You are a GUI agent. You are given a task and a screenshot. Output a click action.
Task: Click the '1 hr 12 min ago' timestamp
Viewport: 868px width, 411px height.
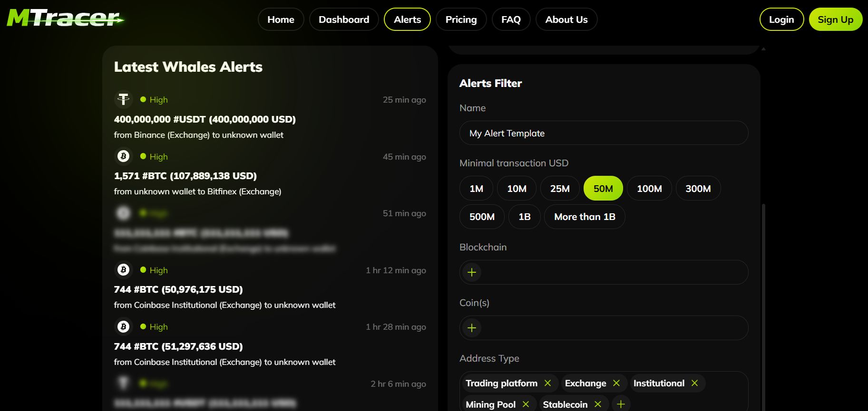tap(396, 270)
